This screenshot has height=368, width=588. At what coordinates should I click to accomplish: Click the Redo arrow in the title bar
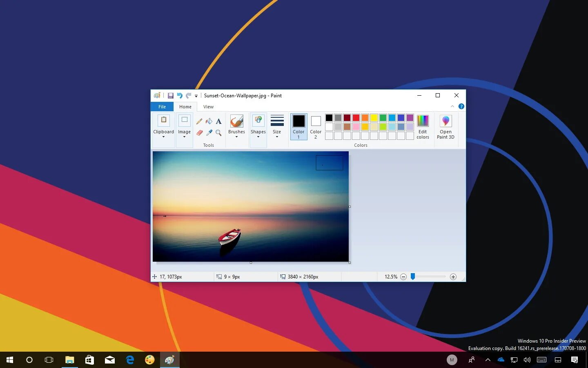(x=188, y=96)
